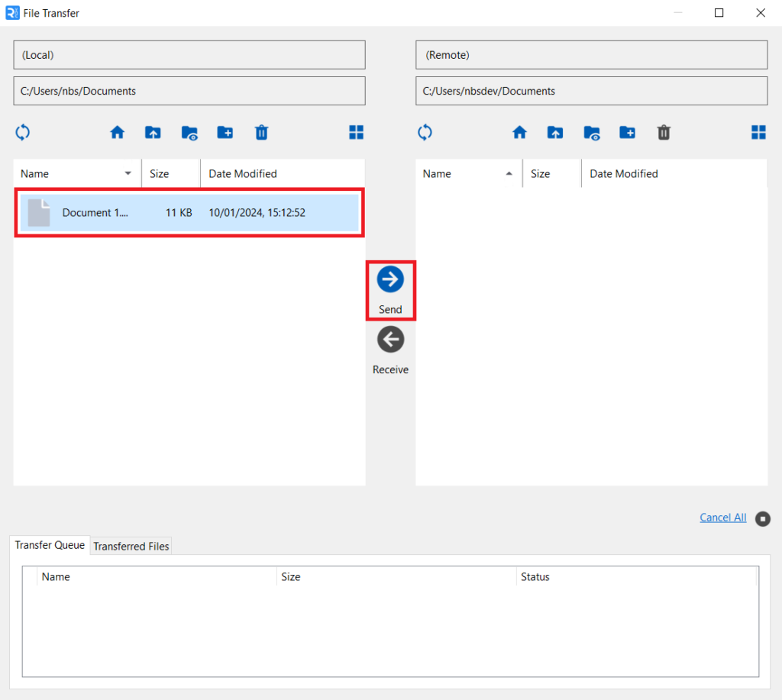This screenshot has width=782, height=700.
Task: Switch remote pane to grid view
Action: coord(758,132)
